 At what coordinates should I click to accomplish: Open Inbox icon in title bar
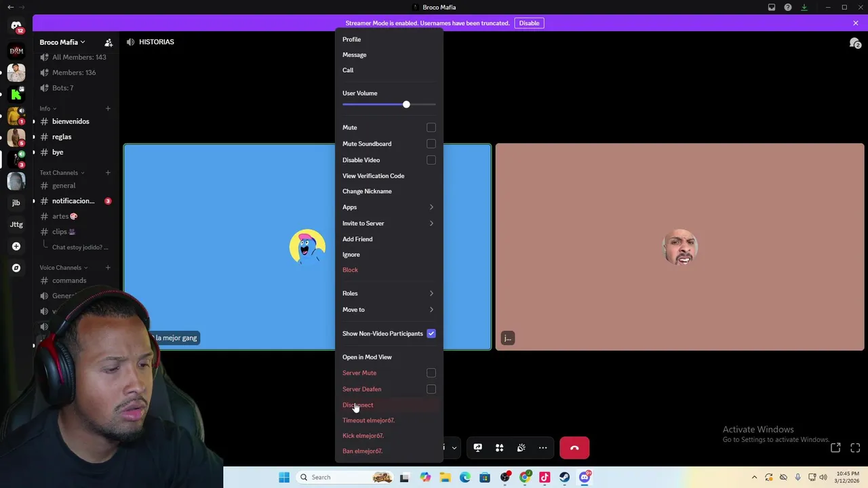coord(772,7)
